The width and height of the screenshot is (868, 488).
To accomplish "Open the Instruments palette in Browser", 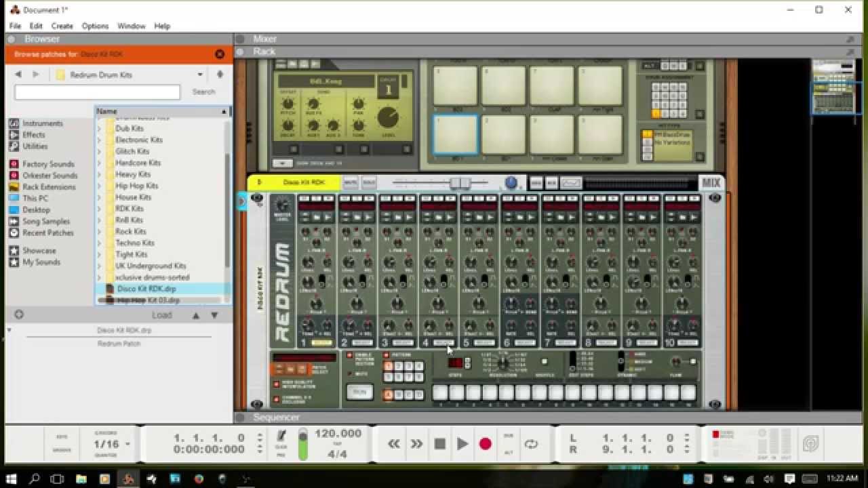I will click(36, 123).
